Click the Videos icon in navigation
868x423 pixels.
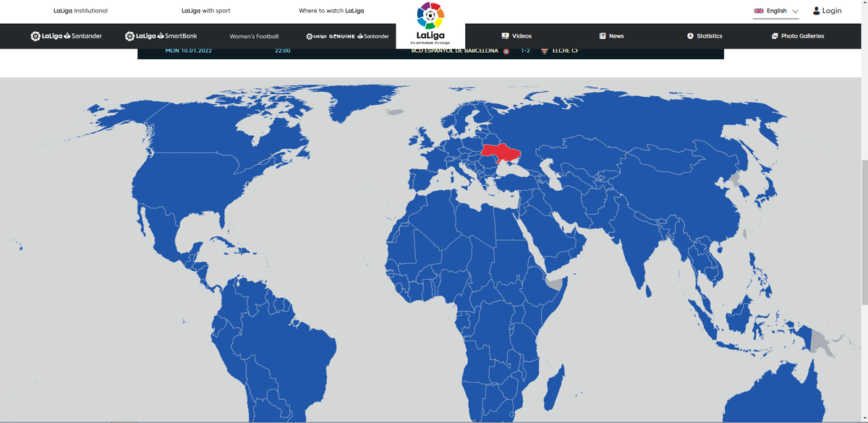(x=505, y=36)
